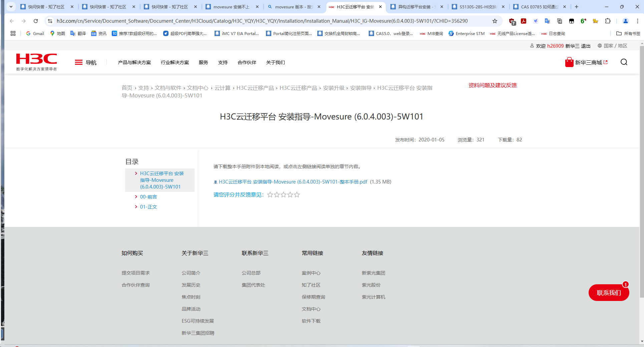Open 知了社区 footer link
644x347 pixels.
(311, 285)
